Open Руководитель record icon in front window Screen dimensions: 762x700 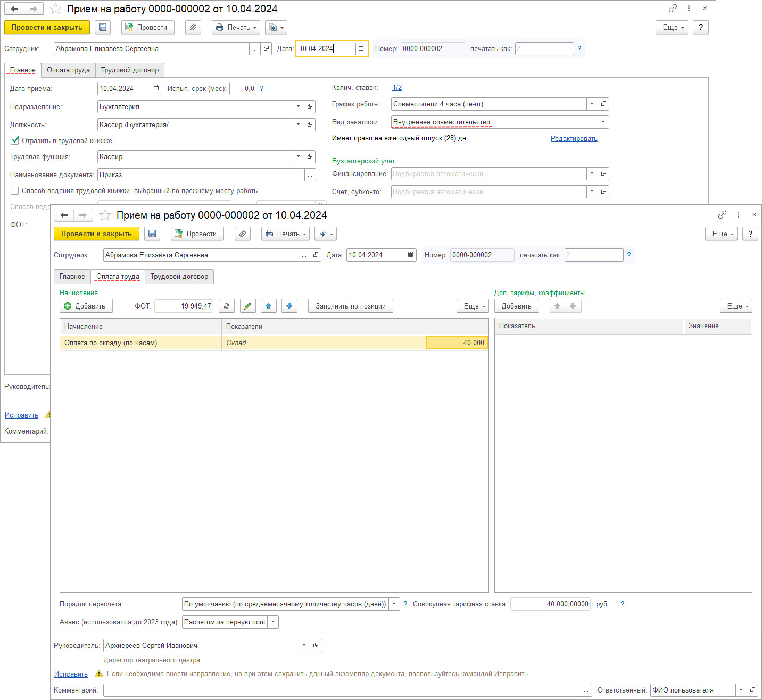point(316,645)
